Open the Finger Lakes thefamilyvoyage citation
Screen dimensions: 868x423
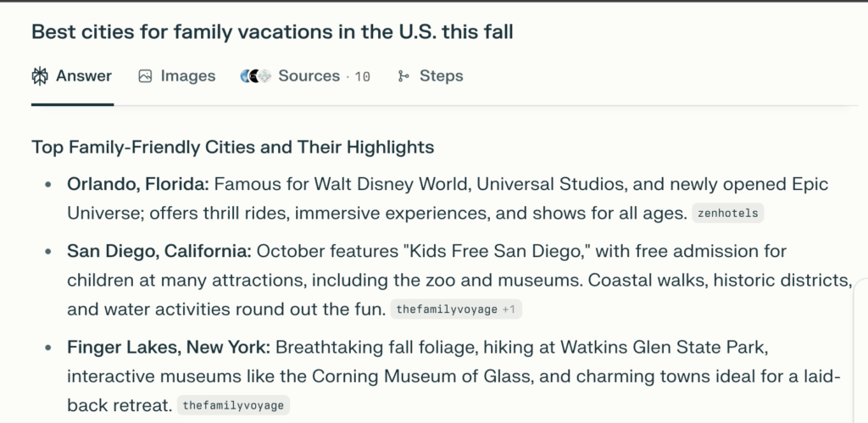(235, 406)
